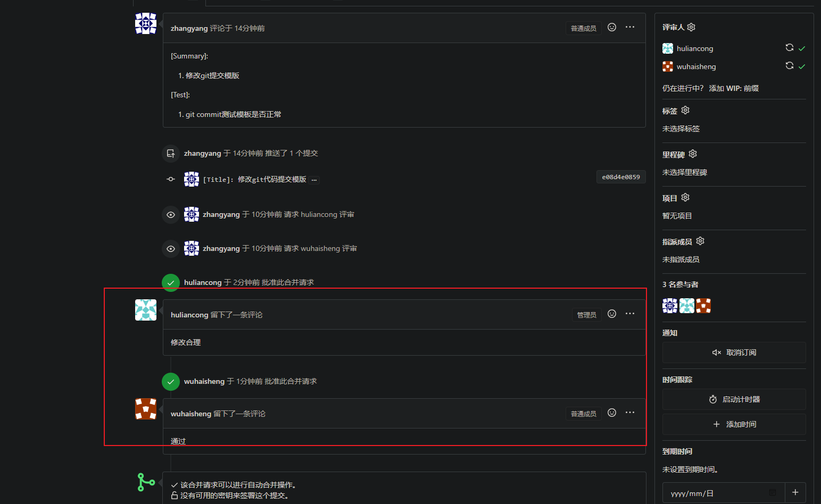Start the timer (启动计时器)
The image size is (821, 504).
[734, 399]
